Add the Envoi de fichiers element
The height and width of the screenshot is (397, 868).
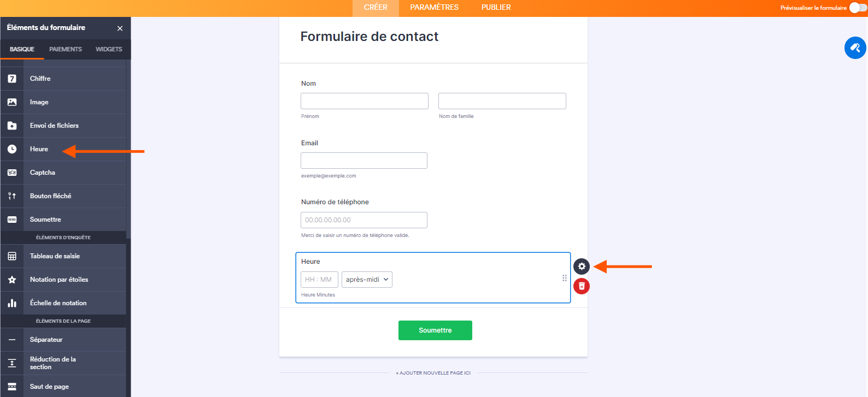(63, 126)
